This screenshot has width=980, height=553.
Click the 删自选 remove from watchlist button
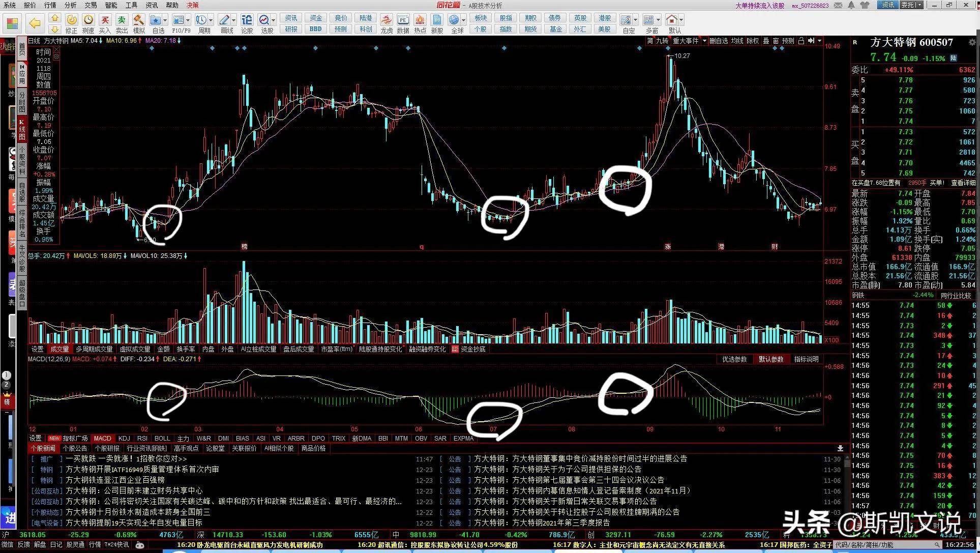tap(719, 41)
